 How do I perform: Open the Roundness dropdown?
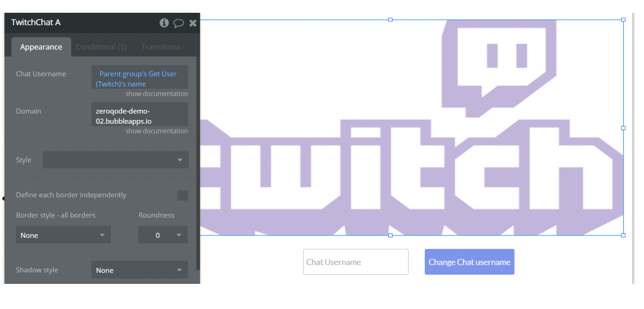163,235
